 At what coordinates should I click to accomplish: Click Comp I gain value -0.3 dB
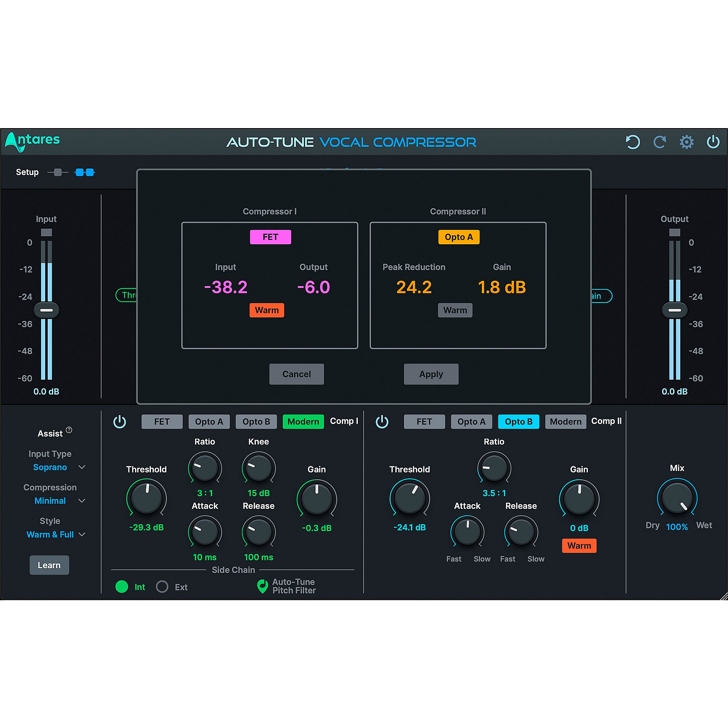tap(317, 528)
